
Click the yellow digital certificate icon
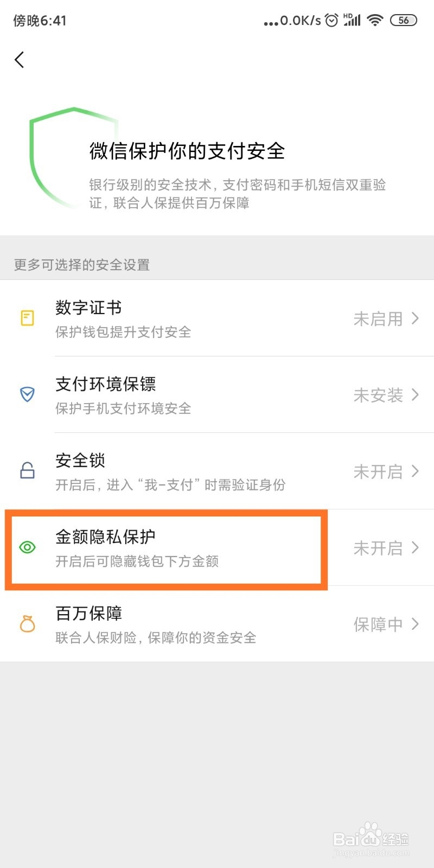27,318
